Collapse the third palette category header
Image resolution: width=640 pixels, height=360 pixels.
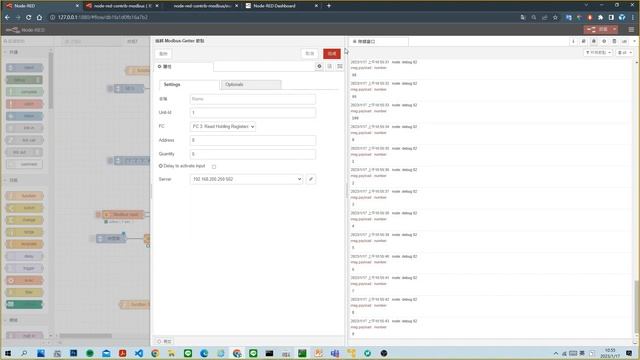click(x=26, y=320)
